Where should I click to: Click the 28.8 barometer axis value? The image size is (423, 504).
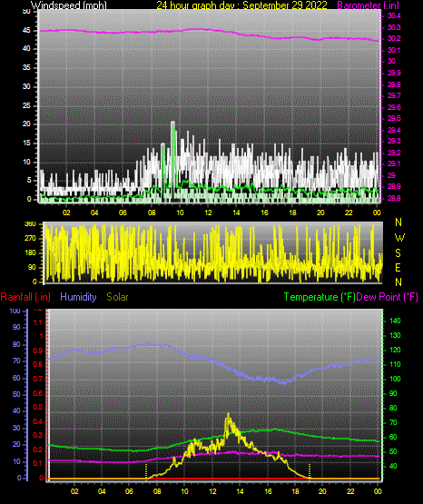coord(394,198)
